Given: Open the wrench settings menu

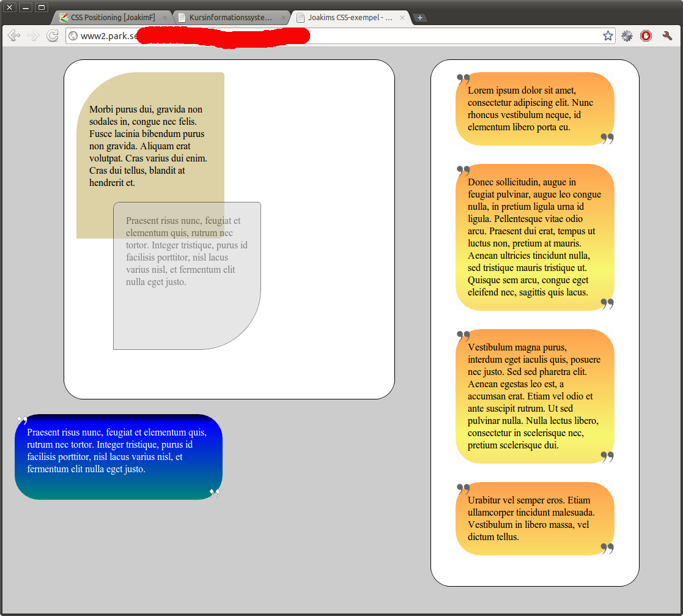Looking at the screenshot, I should pyautogui.click(x=667, y=36).
